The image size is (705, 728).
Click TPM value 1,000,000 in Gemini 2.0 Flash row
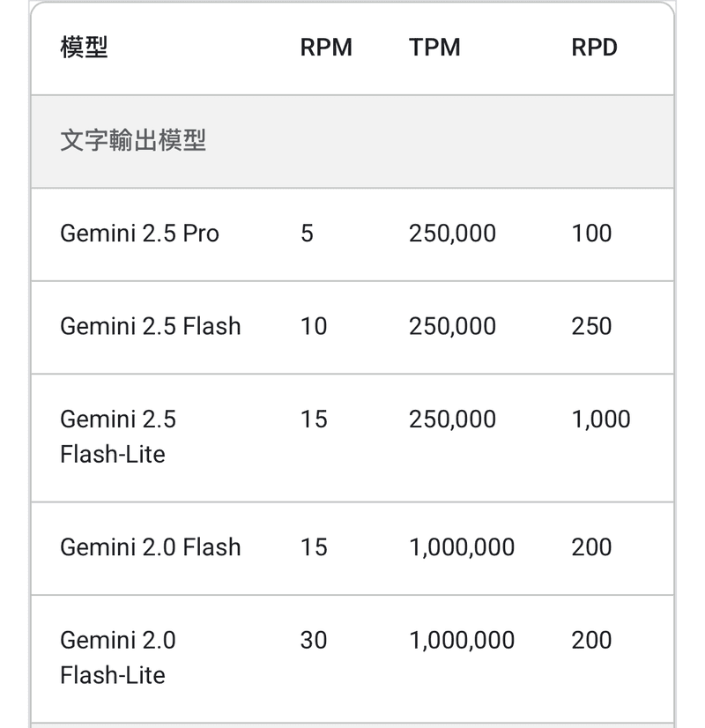click(x=462, y=547)
